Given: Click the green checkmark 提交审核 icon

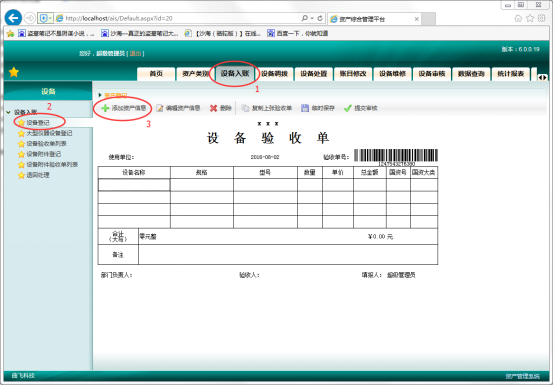Looking at the screenshot, I should click(348, 108).
